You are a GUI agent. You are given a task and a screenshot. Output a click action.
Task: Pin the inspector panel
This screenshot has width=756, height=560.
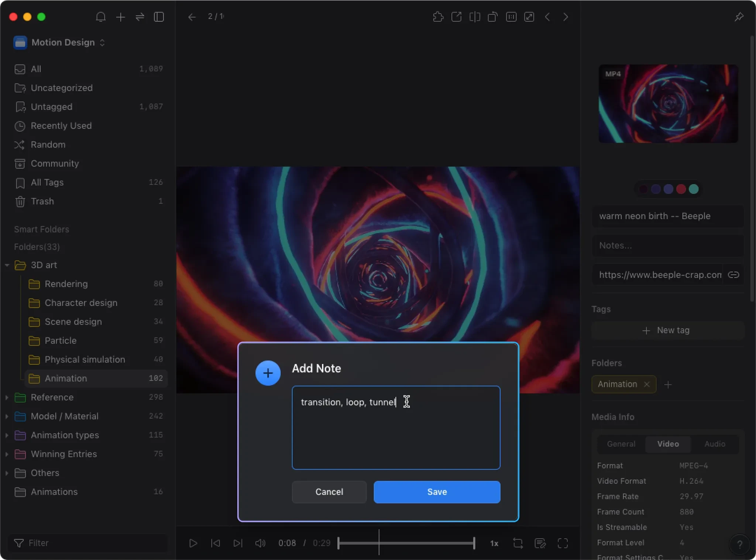pos(739,17)
